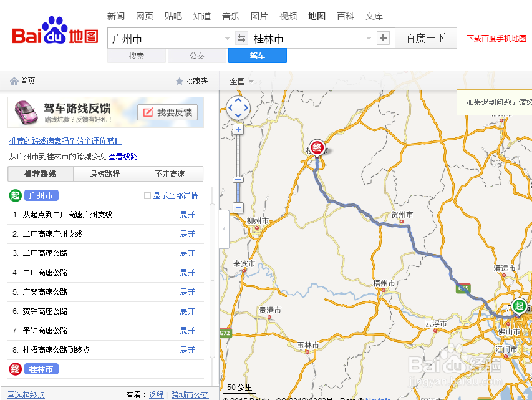Image resolution: width=532 pixels, height=400 pixels.
Task: Open the start city dropdown arrow
Action: pos(227,38)
